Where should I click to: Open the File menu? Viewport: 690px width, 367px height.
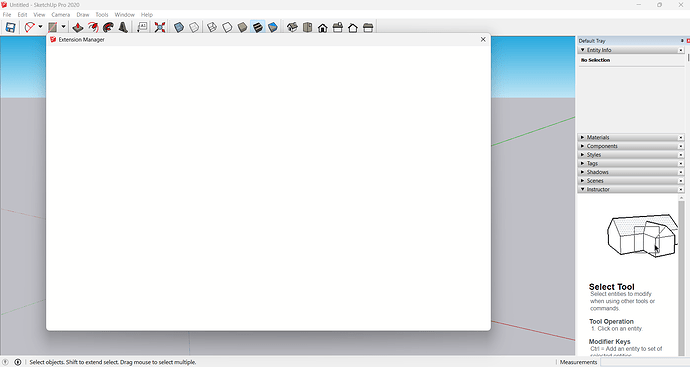coord(7,15)
